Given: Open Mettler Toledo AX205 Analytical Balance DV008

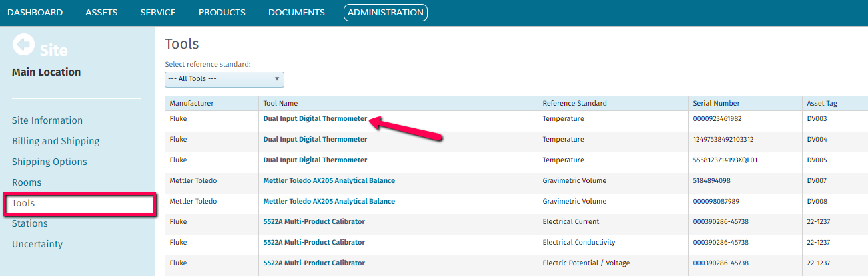Looking at the screenshot, I should (329, 202).
